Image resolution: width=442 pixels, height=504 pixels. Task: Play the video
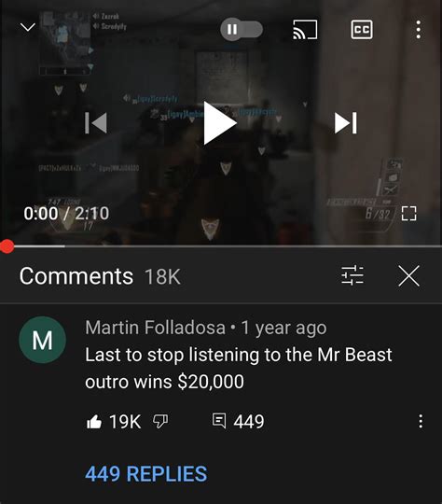click(220, 123)
